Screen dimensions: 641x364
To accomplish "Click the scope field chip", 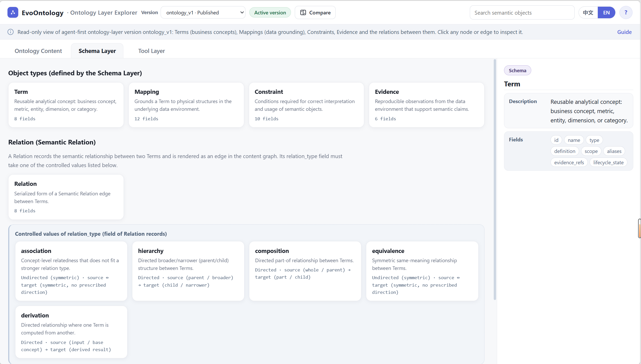I will point(591,151).
